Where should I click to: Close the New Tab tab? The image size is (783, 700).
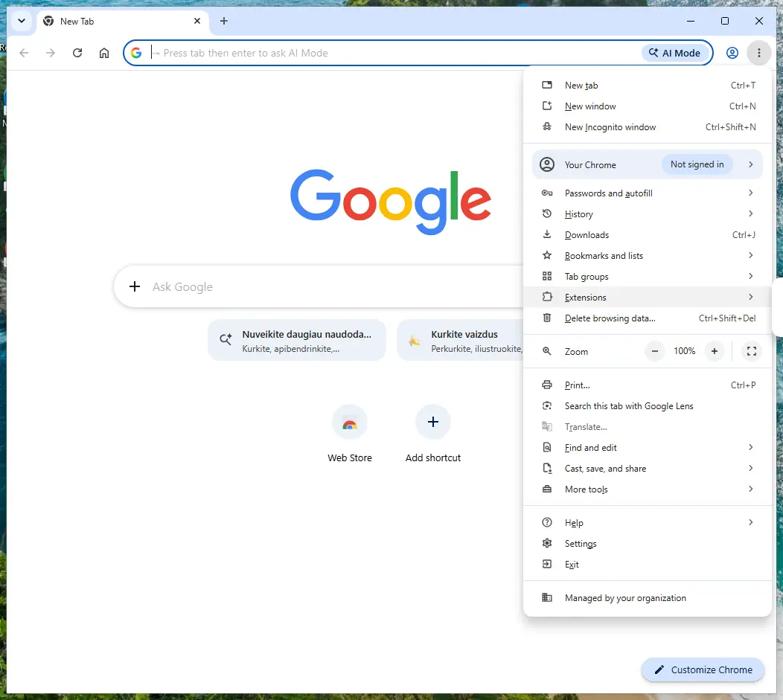[x=197, y=21]
